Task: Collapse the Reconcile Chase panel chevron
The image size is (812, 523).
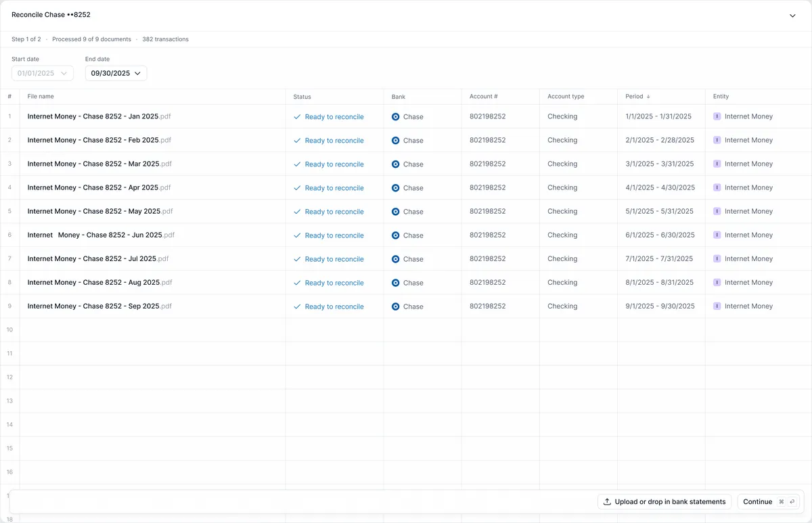Action: click(792, 16)
